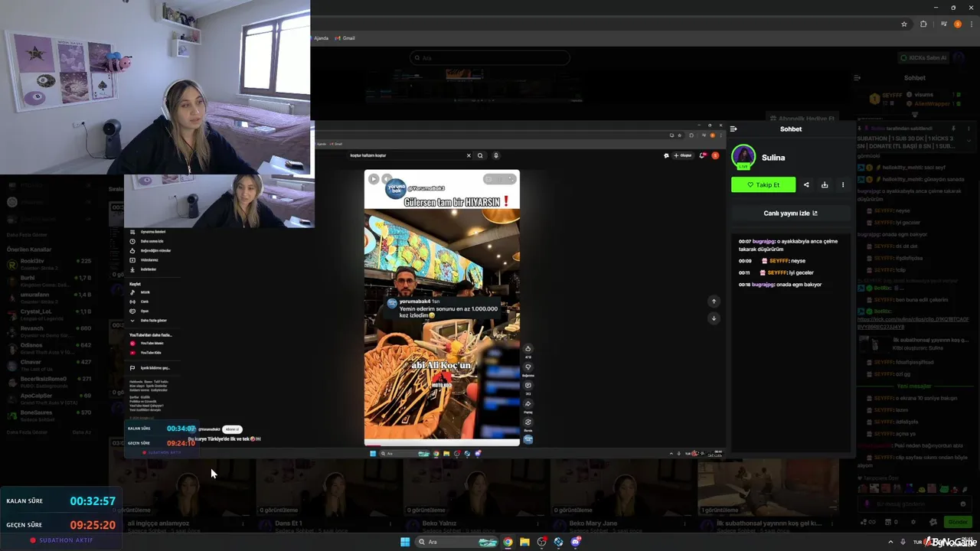Click the download clip icon near Takip Et

(825, 184)
